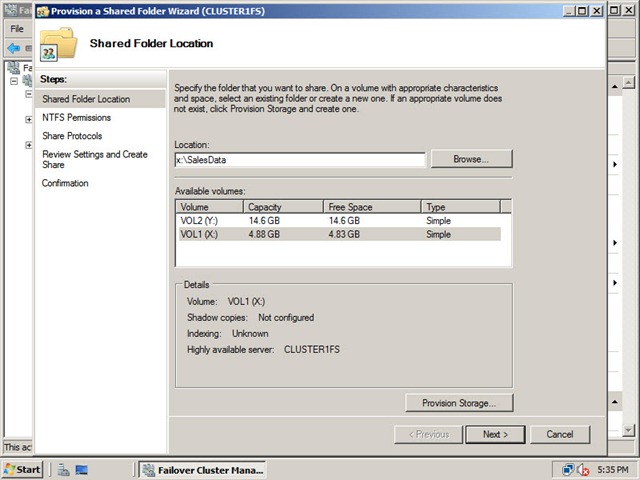Collapse the top tree node in background
This screenshot has width=640, height=480.
(x=14, y=81)
